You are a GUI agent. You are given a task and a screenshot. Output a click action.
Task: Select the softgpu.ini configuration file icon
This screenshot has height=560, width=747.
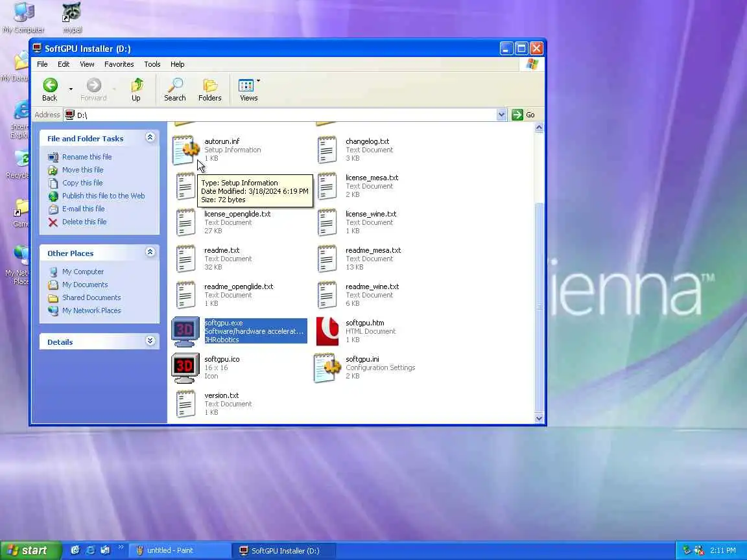327,367
